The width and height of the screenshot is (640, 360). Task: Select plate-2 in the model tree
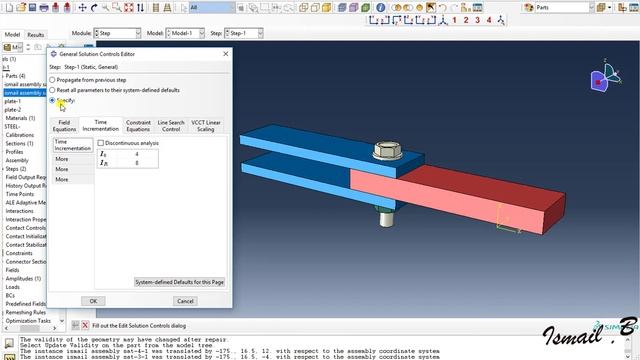(x=13, y=110)
